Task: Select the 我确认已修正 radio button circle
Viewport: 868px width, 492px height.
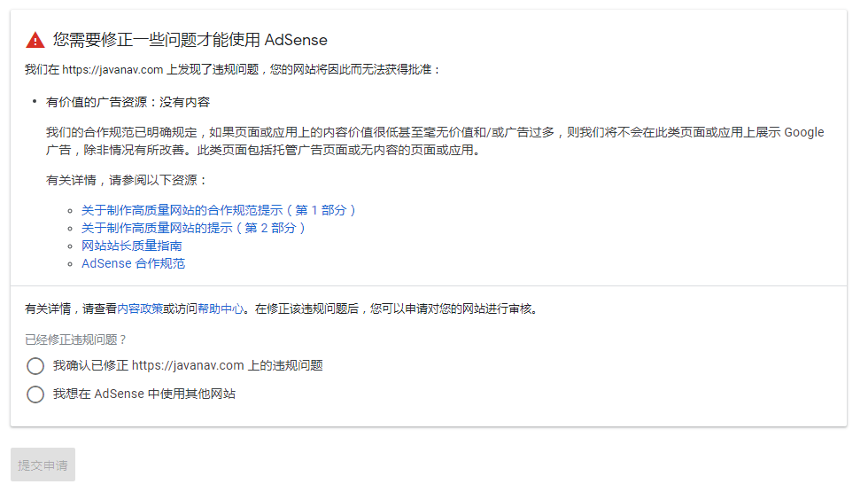Action: coord(35,366)
